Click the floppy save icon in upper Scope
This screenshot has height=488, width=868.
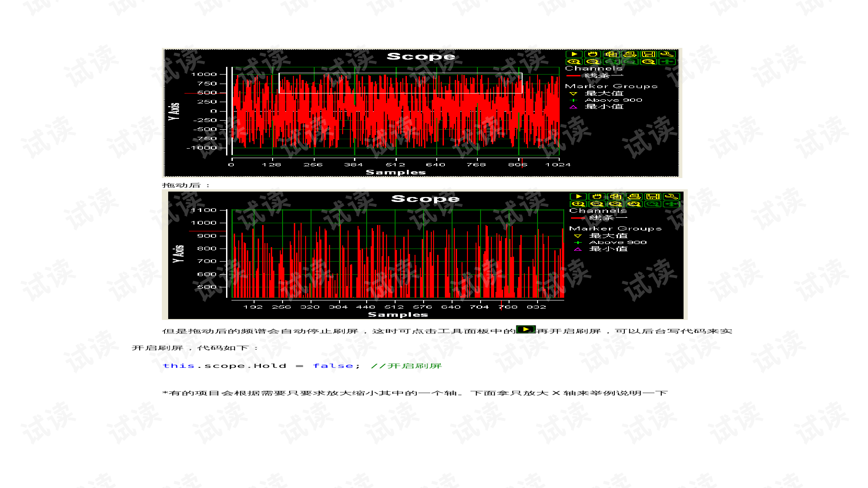pos(648,54)
